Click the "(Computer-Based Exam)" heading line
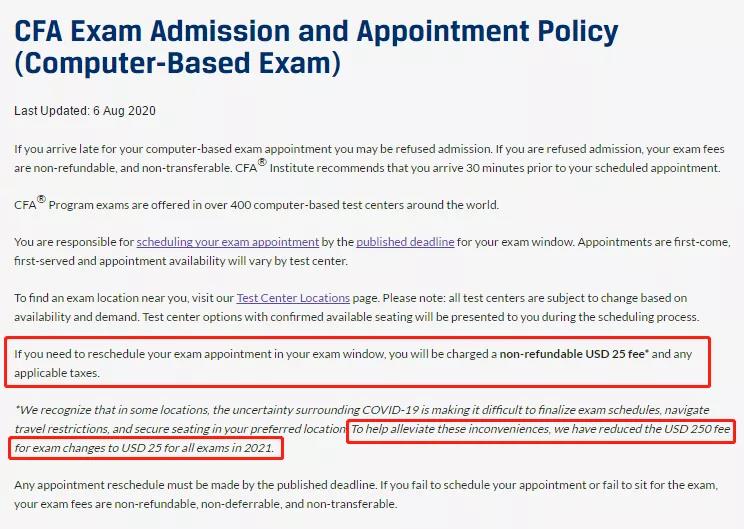The height and width of the screenshot is (529, 744). [178, 65]
